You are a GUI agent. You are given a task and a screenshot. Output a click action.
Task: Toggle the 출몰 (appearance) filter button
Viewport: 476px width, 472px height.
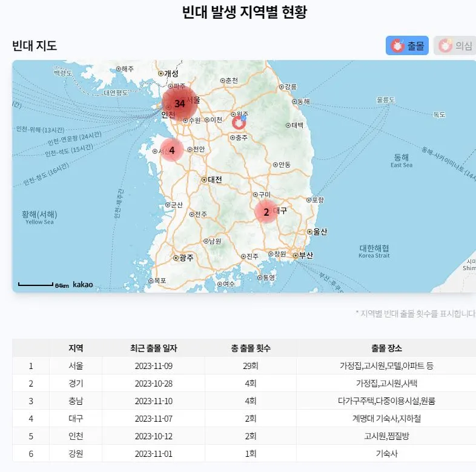point(407,45)
